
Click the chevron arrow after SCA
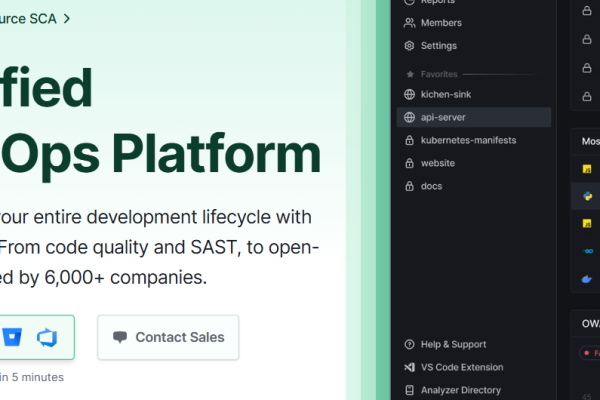coord(67,19)
